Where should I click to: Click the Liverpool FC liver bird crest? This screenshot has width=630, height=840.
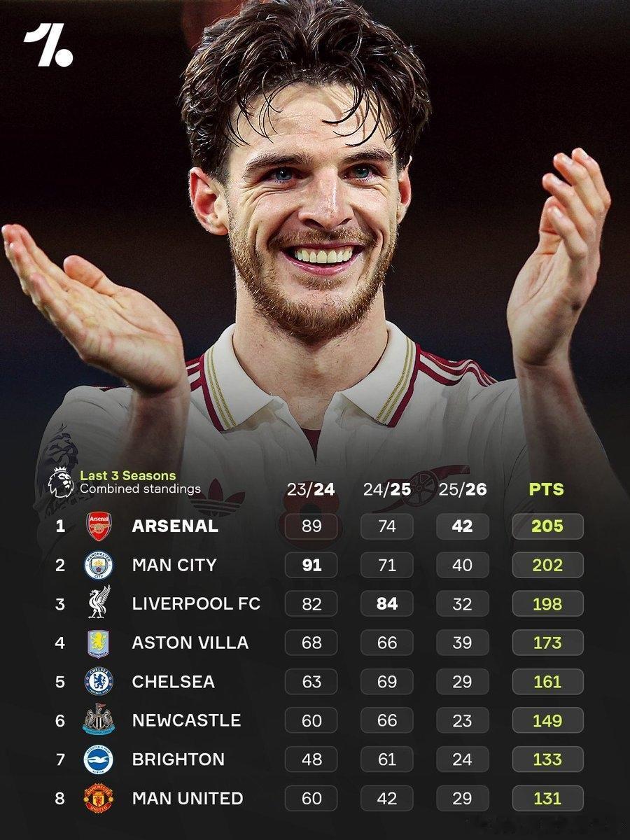pos(99,603)
